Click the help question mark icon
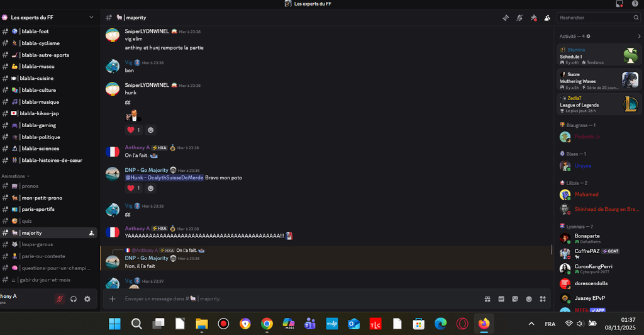Image resolution: width=644 pixels, height=335 pixels. click(x=635, y=4)
